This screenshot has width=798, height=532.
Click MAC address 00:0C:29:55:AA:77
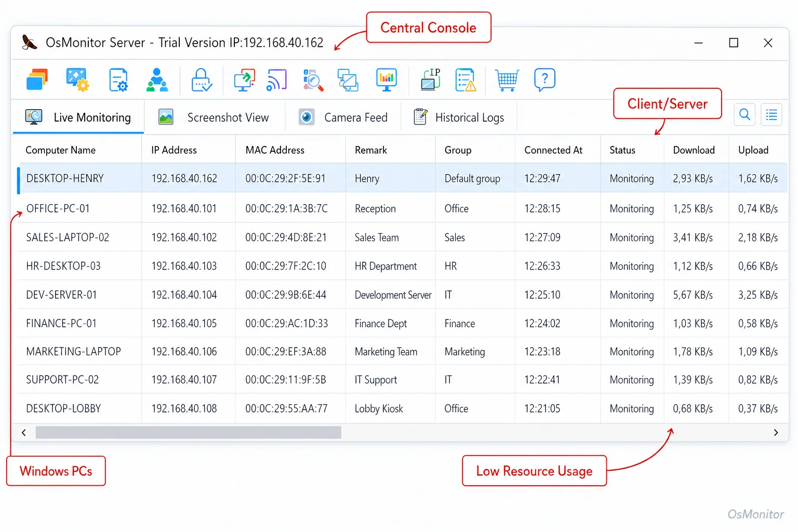286,408
